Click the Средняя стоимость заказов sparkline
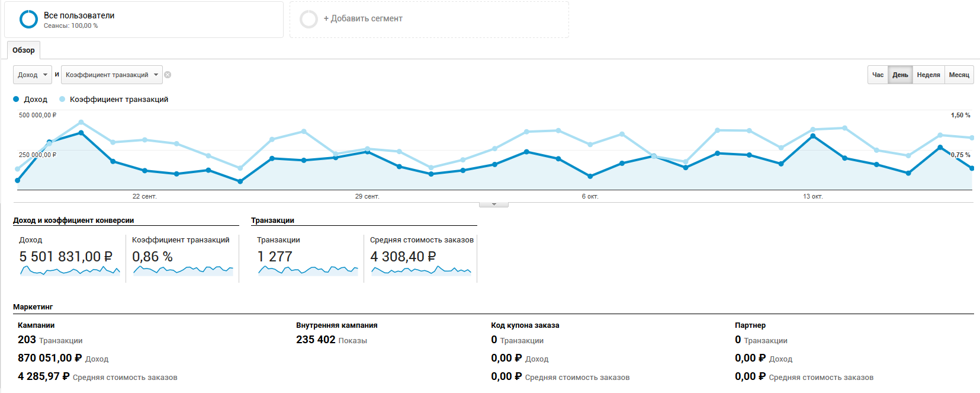 [421, 271]
